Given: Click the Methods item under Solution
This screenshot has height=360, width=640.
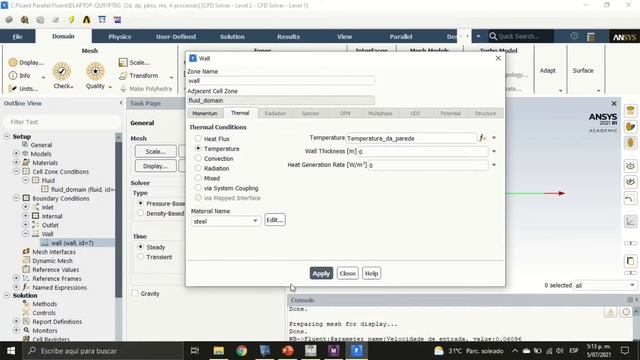Looking at the screenshot, I should 44,304.
